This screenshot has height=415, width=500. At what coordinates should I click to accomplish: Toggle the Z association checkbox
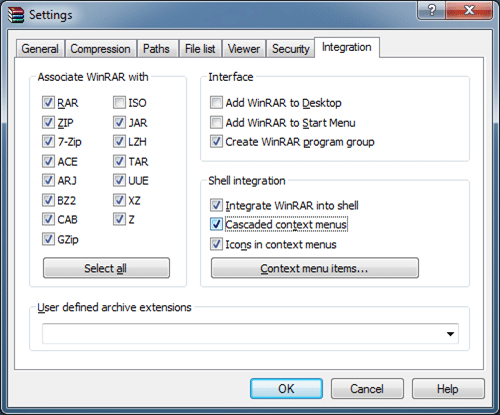coord(119,219)
